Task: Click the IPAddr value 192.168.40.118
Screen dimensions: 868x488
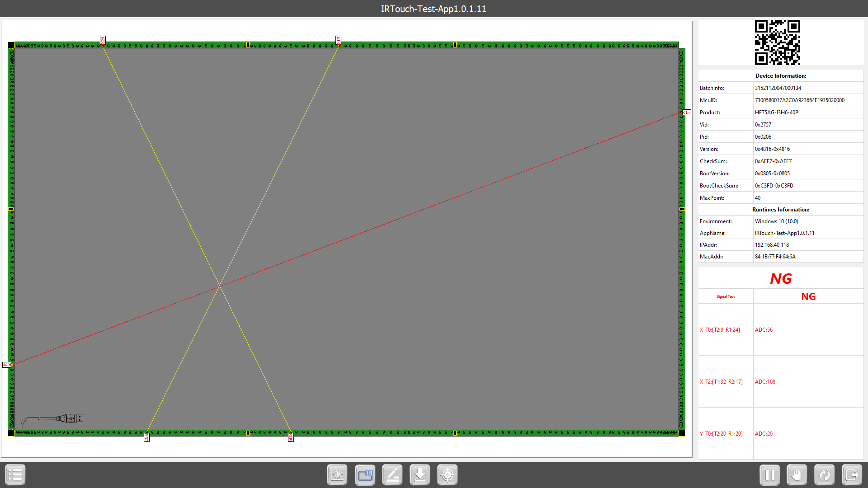Action: [772, 245]
